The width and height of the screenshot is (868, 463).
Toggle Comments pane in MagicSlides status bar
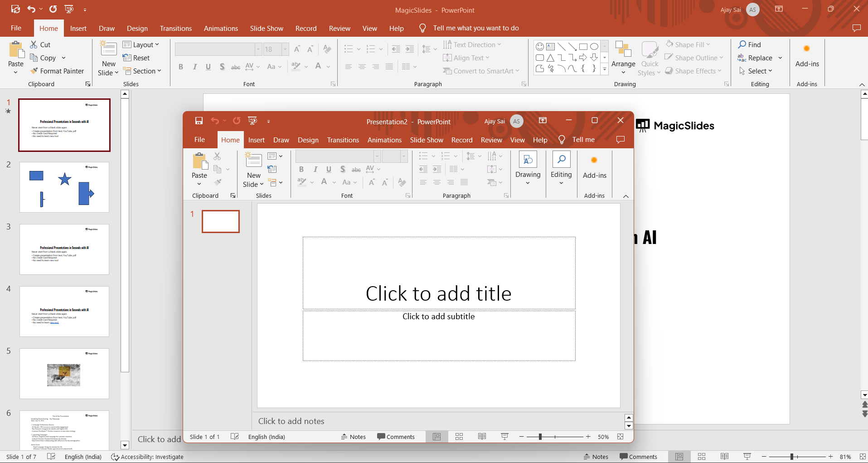[x=638, y=457]
